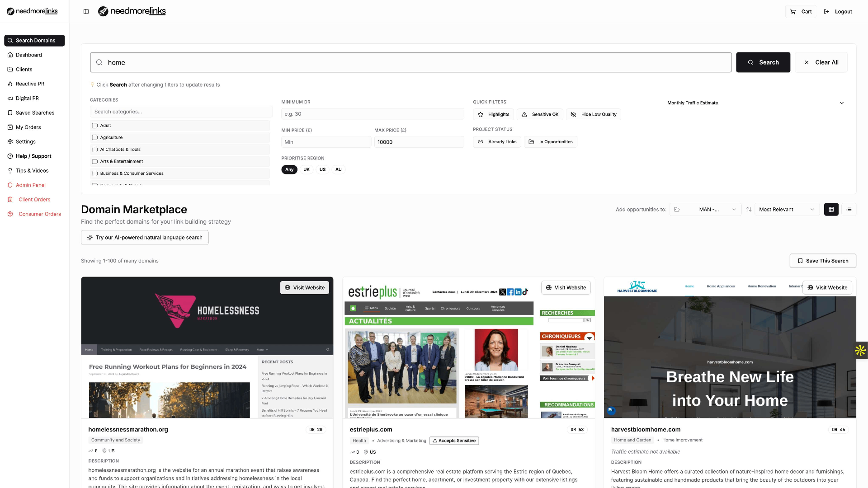
Task: Click the needmorelinks logo in header
Action: point(132,11)
